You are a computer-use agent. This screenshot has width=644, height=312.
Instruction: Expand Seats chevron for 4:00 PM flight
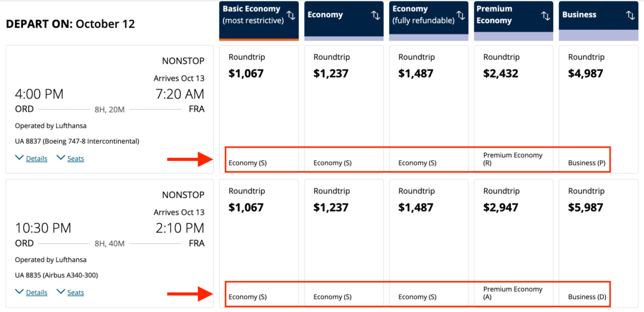click(x=61, y=158)
